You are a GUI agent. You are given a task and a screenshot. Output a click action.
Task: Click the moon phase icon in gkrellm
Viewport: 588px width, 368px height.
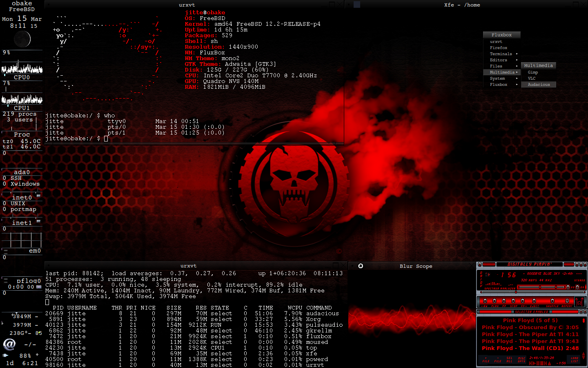point(22,39)
